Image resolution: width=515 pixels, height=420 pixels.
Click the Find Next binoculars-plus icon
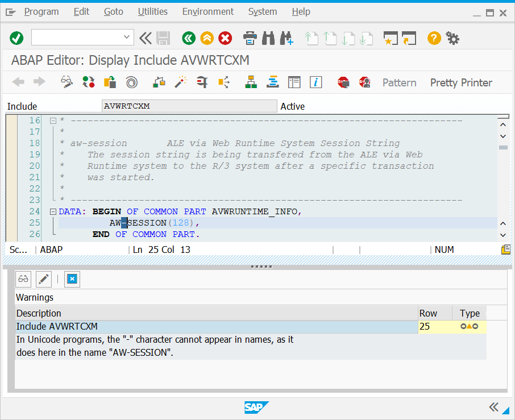(x=286, y=38)
